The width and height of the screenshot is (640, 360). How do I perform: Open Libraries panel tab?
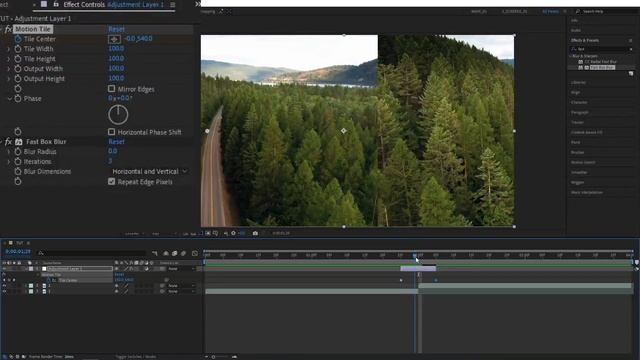(x=578, y=82)
